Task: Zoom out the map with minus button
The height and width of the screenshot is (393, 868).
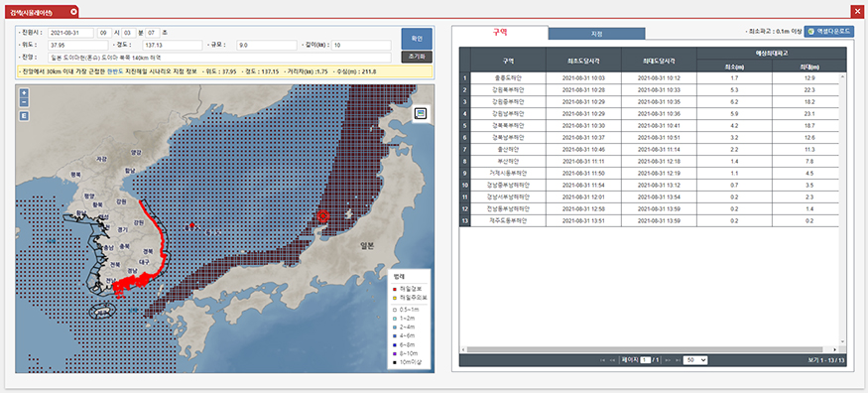Action: point(24,102)
